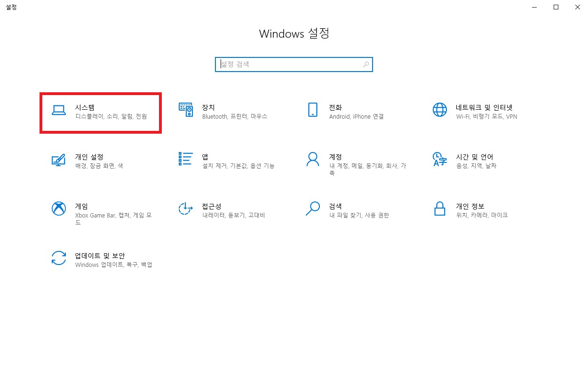588x386 pixels.
Task: Click "Xbox Game Bar, 캡처, 게임 모드" description
Action: (113, 219)
